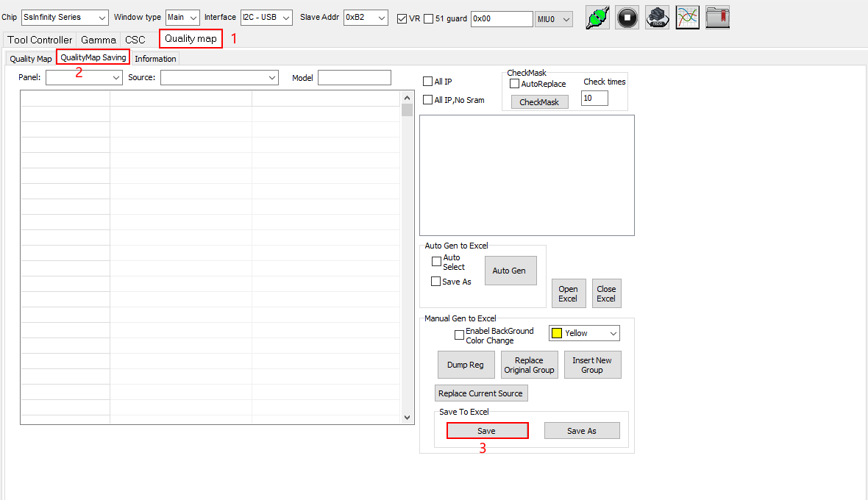Click the green connect plug icon
The image size is (868, 500).
(597, 18)
